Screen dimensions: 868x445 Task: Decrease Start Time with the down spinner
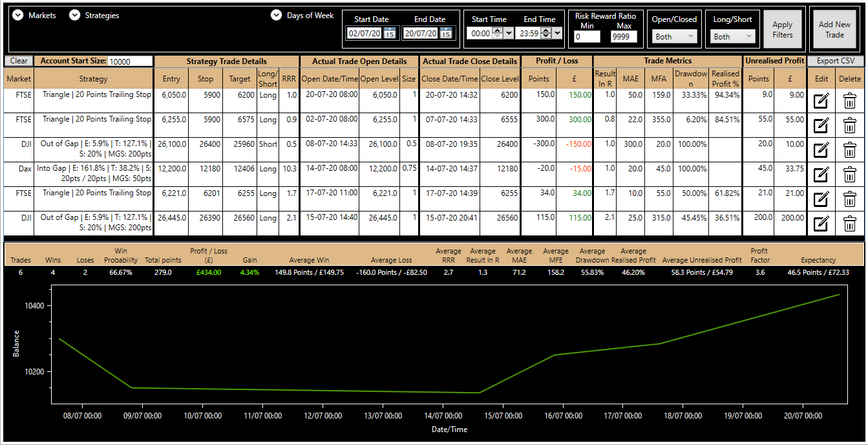click(x=497, y=36)
